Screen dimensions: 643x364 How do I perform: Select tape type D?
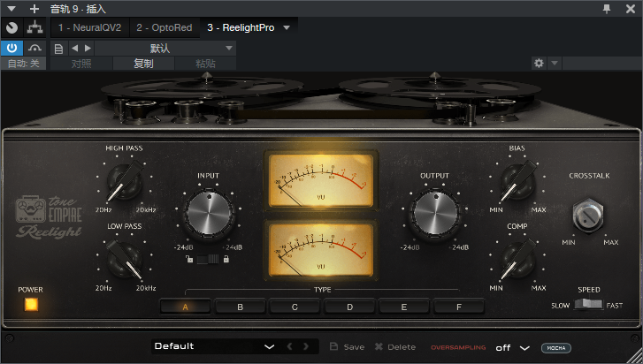coord(349,307)
